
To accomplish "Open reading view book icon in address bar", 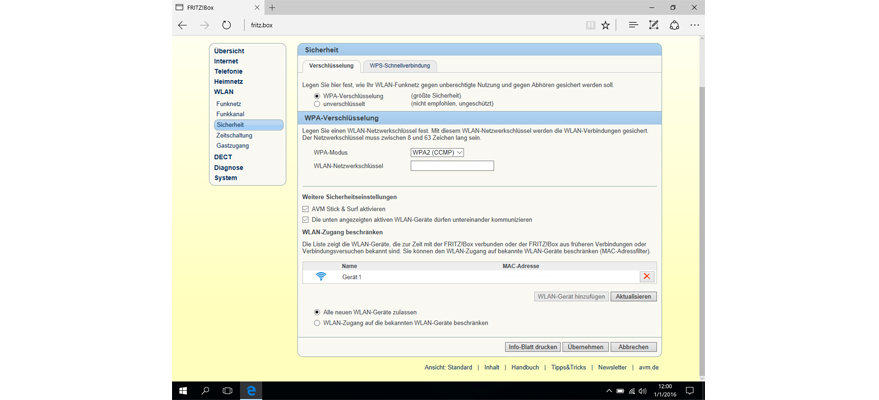I will click(x=591, y=25).
